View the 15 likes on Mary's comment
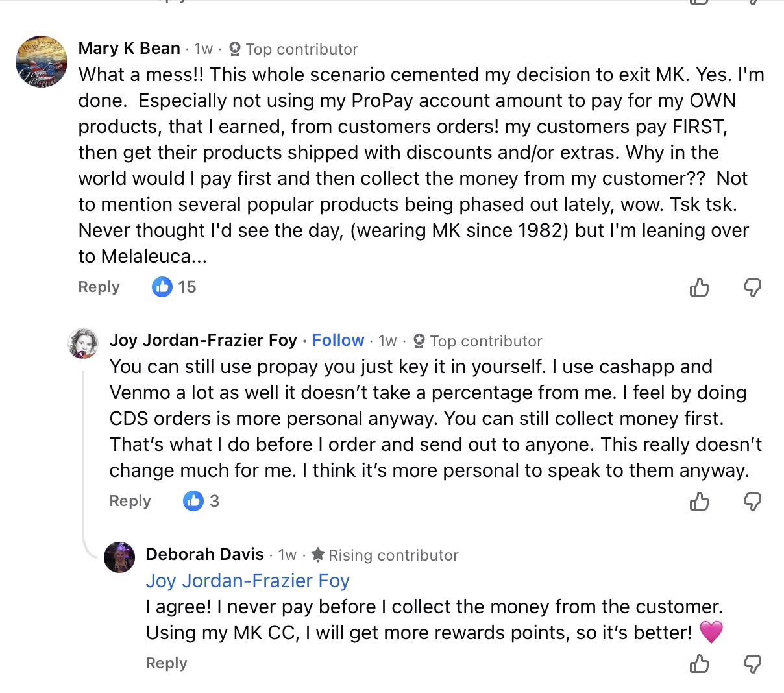This screenshot has width=784, height=693. tap(174, 287)
